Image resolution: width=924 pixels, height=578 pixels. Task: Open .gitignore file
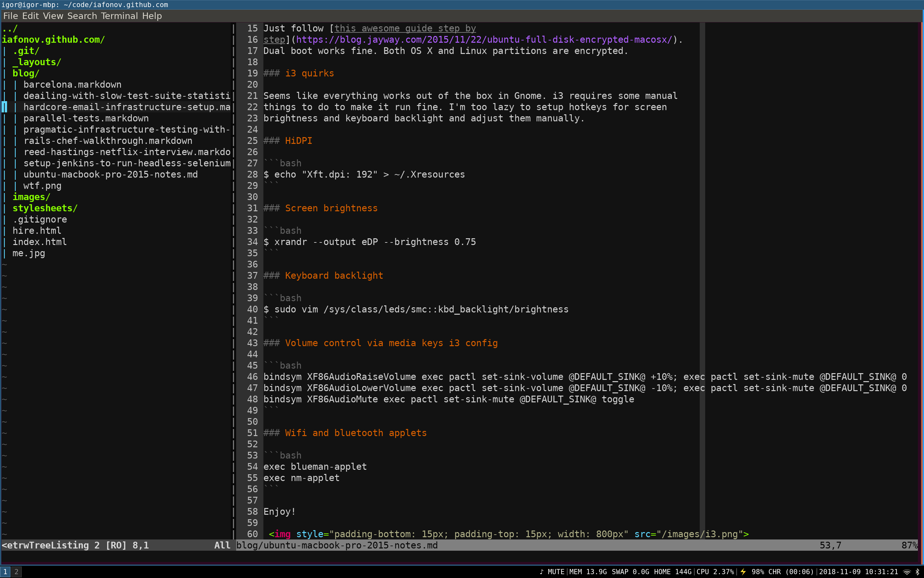point(40,219)
